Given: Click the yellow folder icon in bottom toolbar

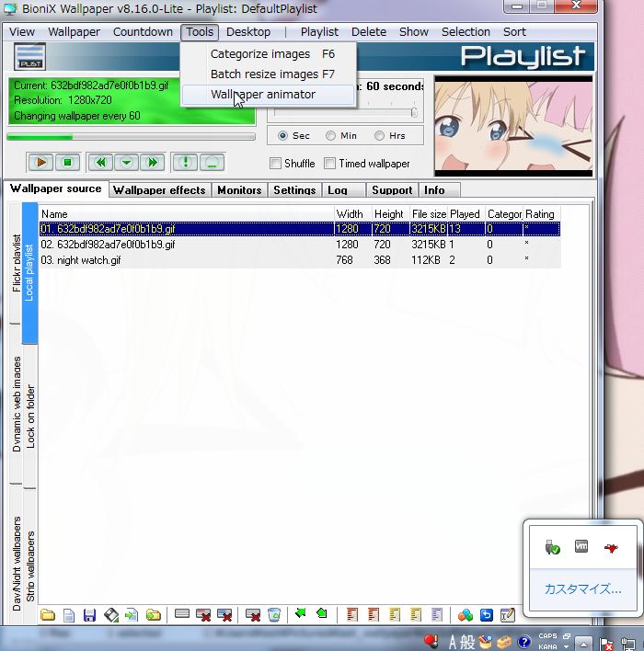Looking at the screenshot, I should coord(47,615).
